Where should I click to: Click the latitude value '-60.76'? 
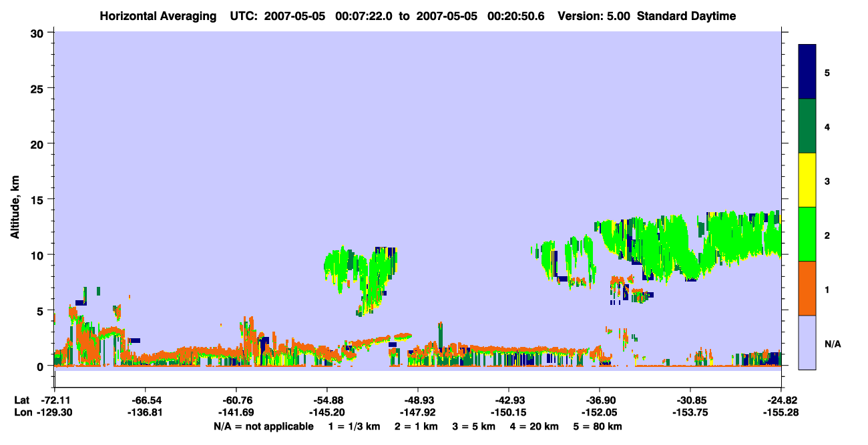[236, 400]
